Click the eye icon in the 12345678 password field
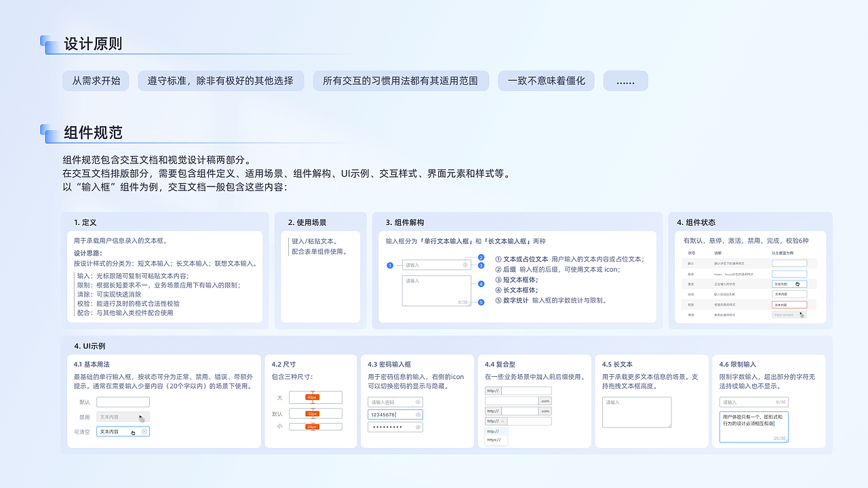This screenshot has height=488, width=868. [418, 415]
